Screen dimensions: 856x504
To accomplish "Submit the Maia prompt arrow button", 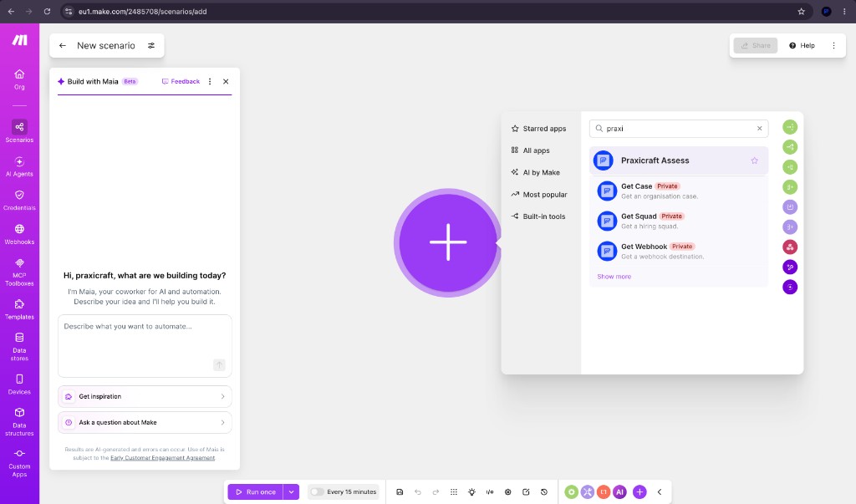I will pos(219,364).
